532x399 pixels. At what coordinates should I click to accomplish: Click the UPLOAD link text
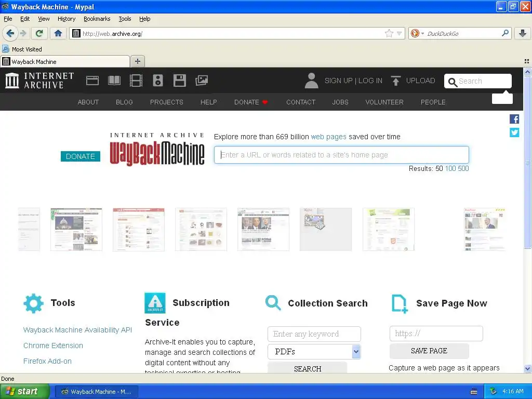coord(420,81)
